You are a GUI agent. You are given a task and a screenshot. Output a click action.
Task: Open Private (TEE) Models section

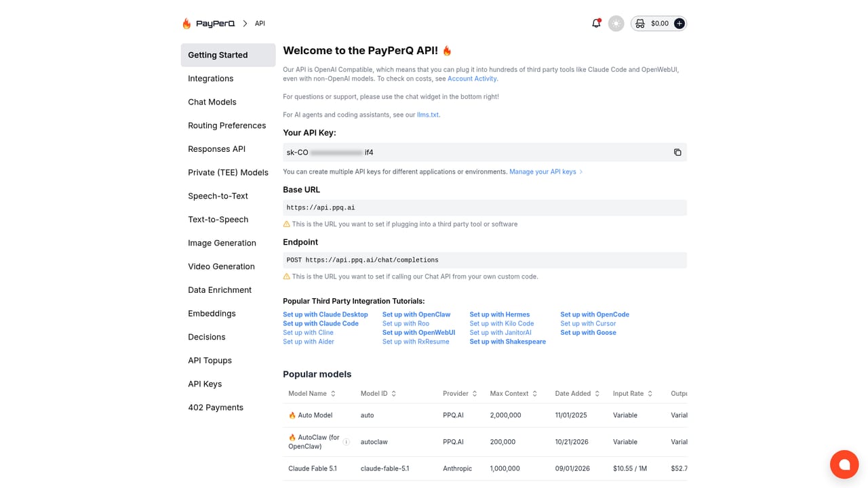coord(228,173)
